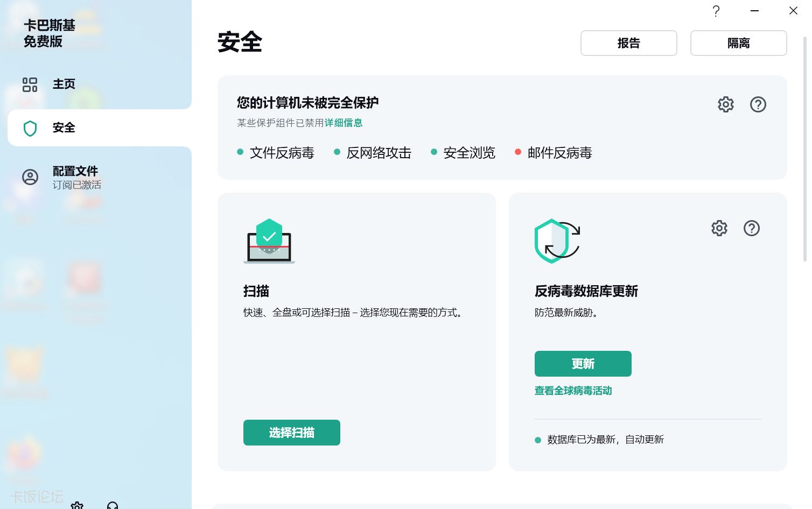The width and height of the screenshot is (812, 509).
Task: Start update with 更新 button
Action: pyautogui.click(x=583, y=364)
